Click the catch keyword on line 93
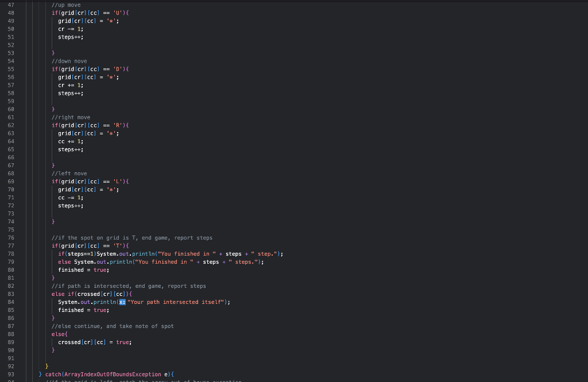Image resolution: width=588 pixels, height=382 pixels. [53, 374]
